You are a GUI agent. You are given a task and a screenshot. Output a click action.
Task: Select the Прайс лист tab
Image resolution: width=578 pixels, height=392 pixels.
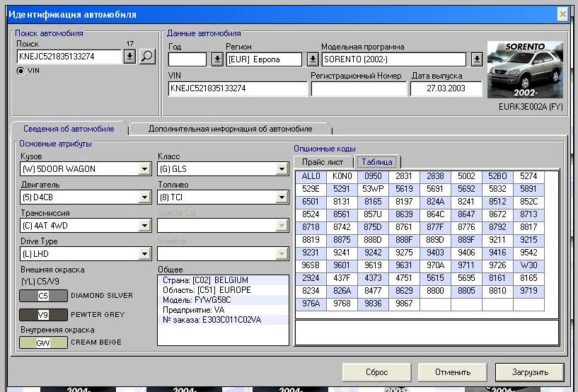(323, 162)
